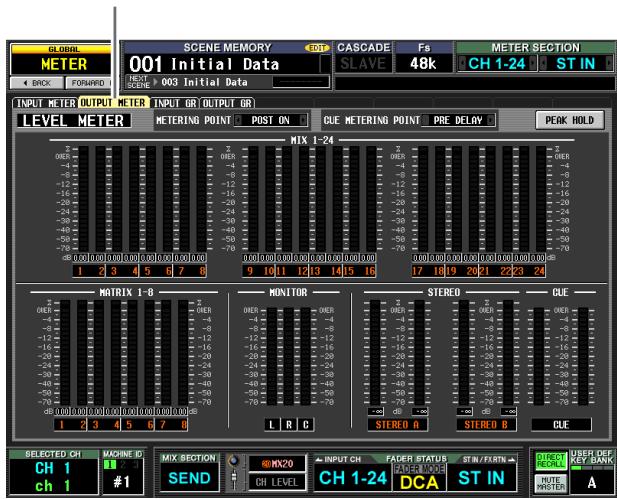Image resolution: width=617 pixels, height=499 pixels.
Task: Click the monitor L channel label
Action: (x=272, y=425)
